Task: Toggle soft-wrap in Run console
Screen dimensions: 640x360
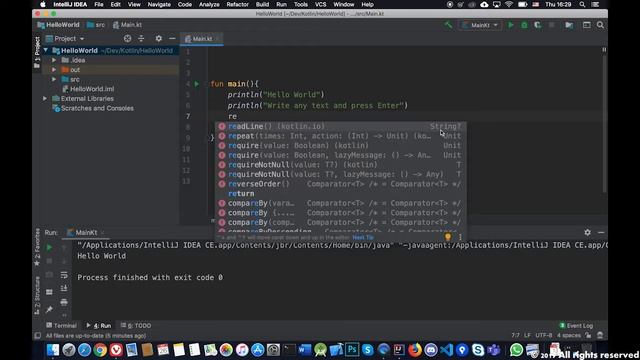Action: [64, 275]
